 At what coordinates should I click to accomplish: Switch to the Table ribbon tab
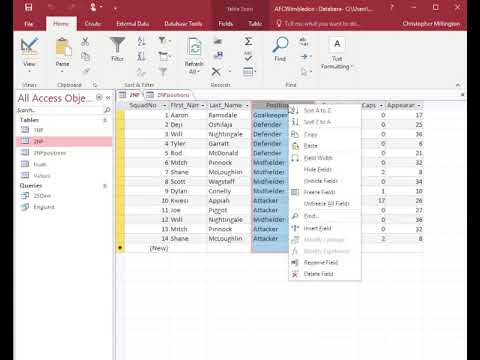click(x=255, y=24)
